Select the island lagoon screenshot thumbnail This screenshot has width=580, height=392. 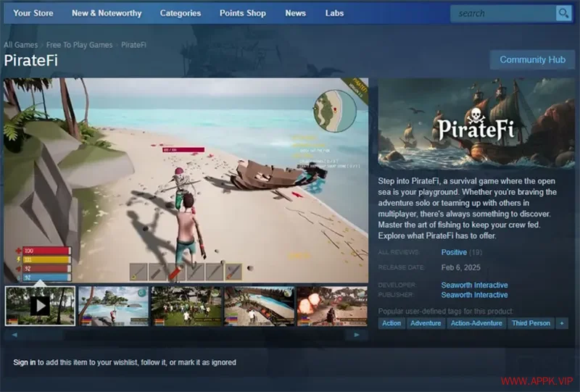tap(113, 306)
